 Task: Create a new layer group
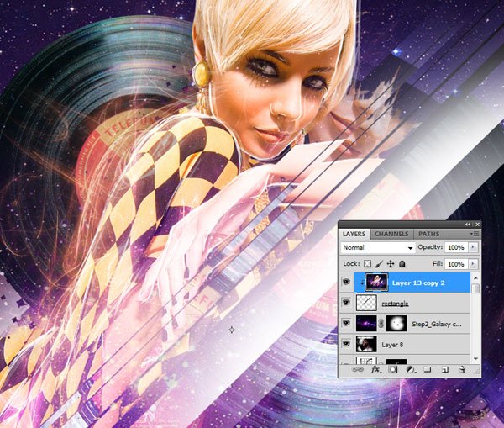[428, 369]
